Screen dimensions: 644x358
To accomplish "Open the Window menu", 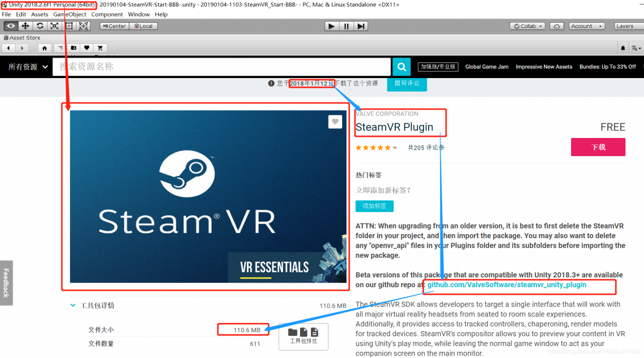I will (139, 15).
